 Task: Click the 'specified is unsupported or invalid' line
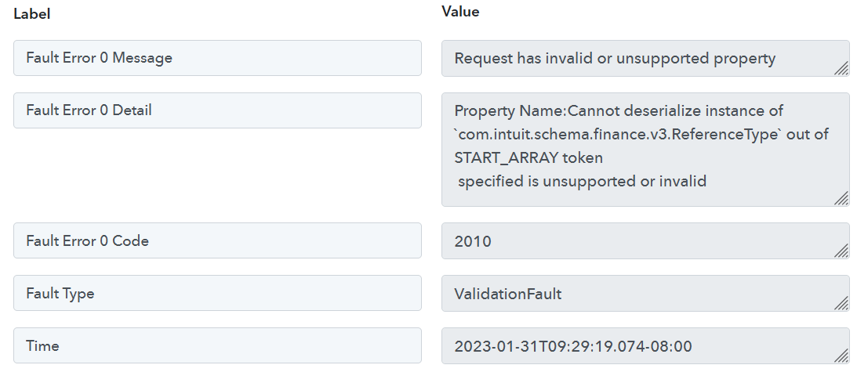point(583,181)
